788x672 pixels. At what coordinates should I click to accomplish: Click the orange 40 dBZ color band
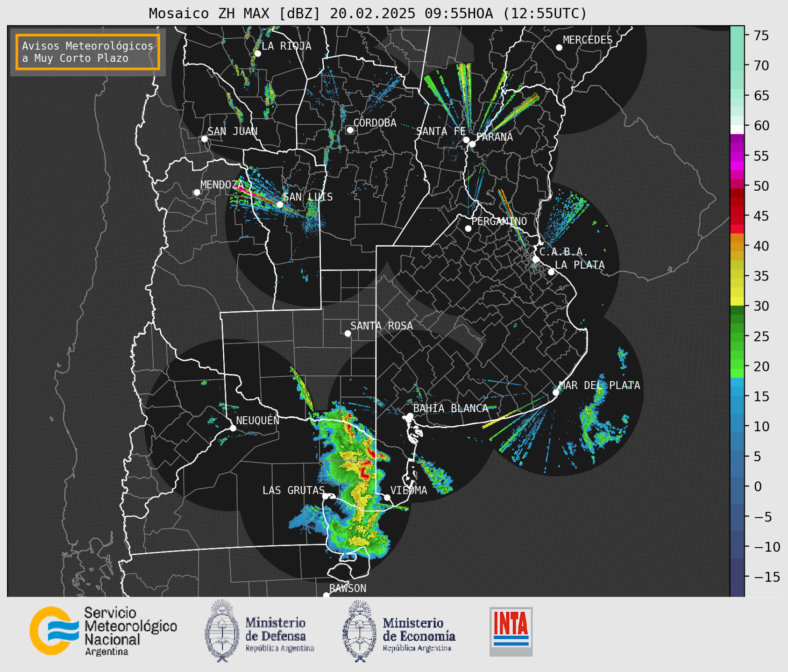(737, 246)
